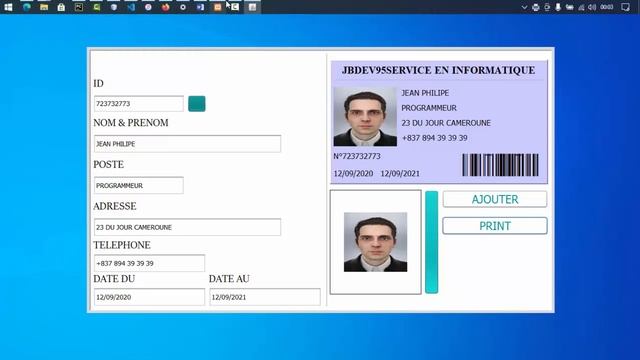The image size is (640, 360).
Task: Open the C-logo app in taskbar
Action: tap(235, 7)
